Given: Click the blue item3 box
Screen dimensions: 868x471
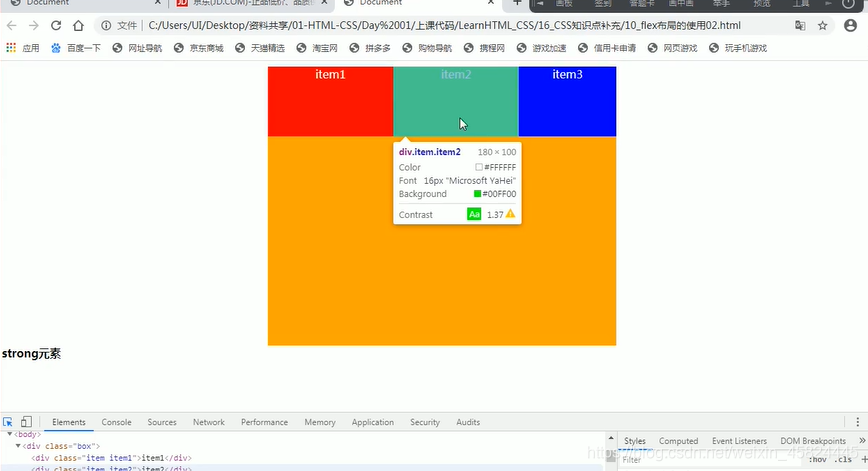Looking at the screenshot, I should point(567,101).
